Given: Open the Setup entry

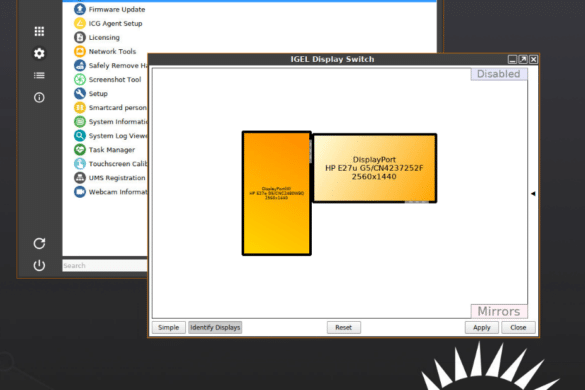Looking at the screenshot, I should coord(98,94).
